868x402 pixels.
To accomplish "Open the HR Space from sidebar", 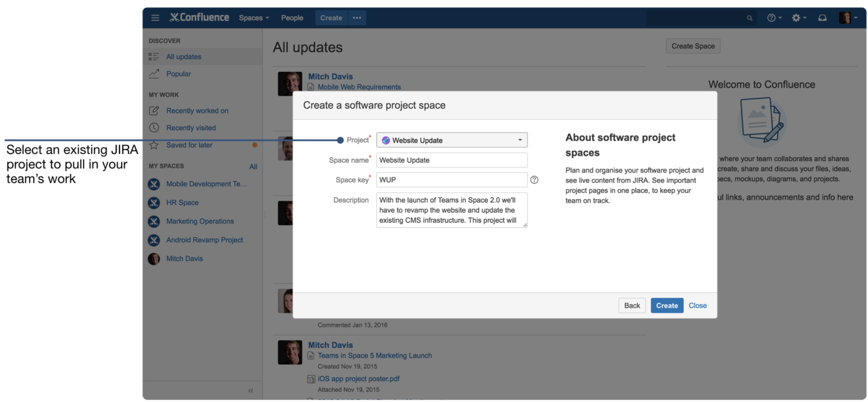I will 183,202.
